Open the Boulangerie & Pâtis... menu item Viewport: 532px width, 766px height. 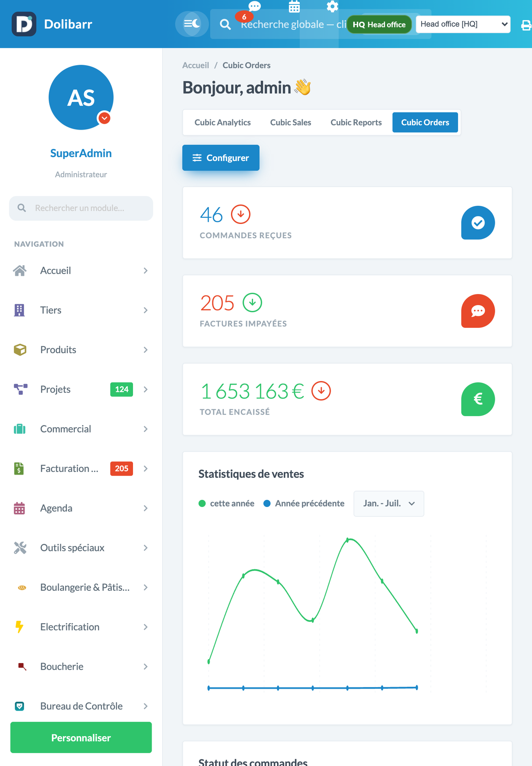click(81, 587)
